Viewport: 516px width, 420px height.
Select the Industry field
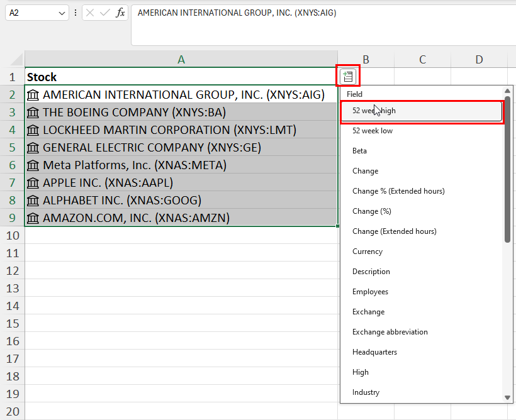click(422, 392)
